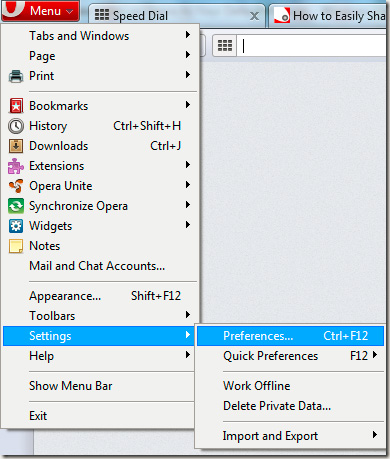This screenshot has height=459, width=390.
Task: Switch to the How to Easily Sha tab
Action: point(329,15)
